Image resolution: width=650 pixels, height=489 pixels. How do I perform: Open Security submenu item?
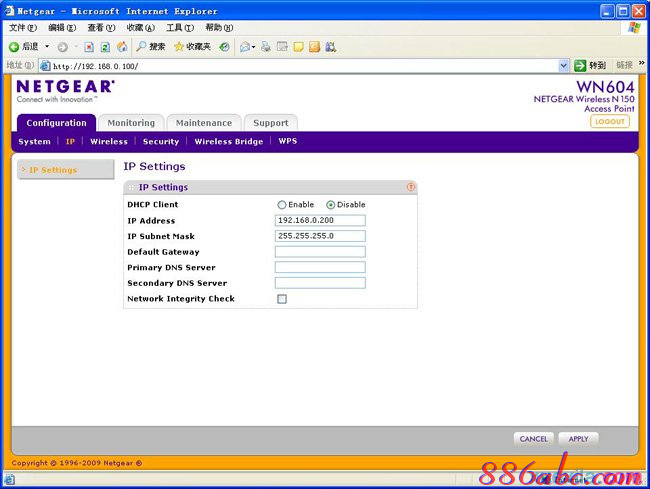[161, 142]
